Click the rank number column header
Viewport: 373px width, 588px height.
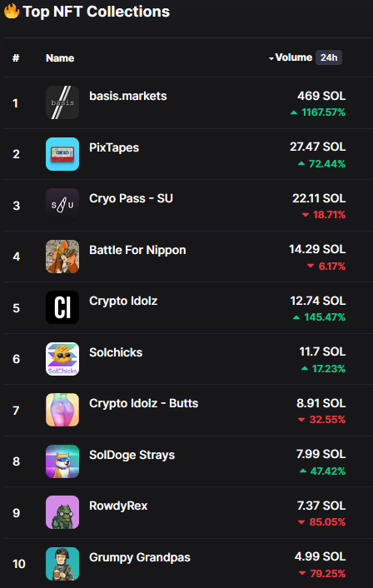point(16,58)
